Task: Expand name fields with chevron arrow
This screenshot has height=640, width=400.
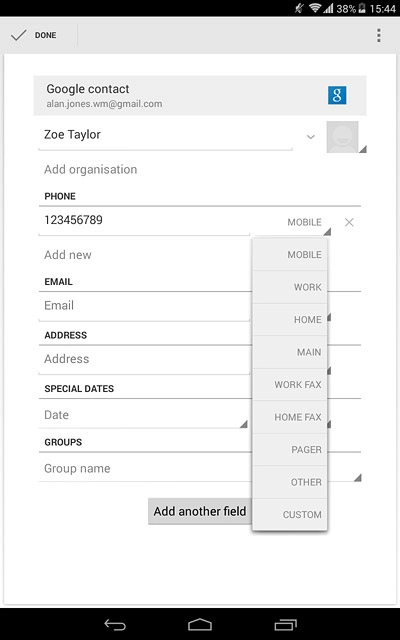Action: pos(311,137)
